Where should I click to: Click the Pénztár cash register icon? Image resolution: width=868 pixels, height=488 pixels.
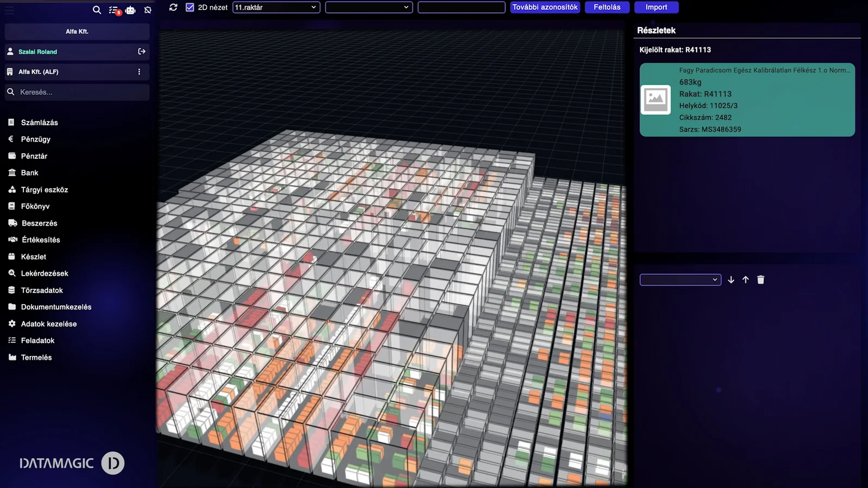(x=11, y=156)
